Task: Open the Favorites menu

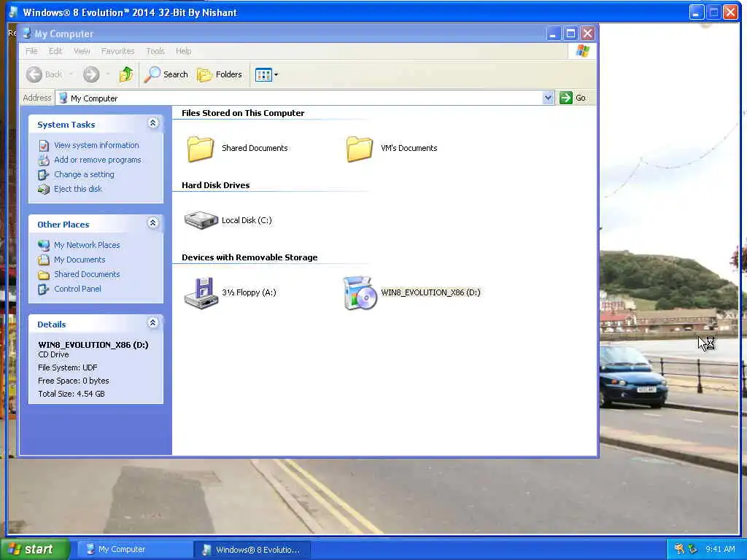Action: coord(117,51)
